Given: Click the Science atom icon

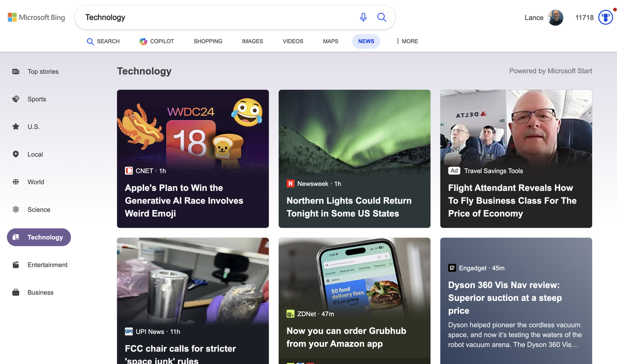Looking at the screenshot, I should (x=16, y=209).
